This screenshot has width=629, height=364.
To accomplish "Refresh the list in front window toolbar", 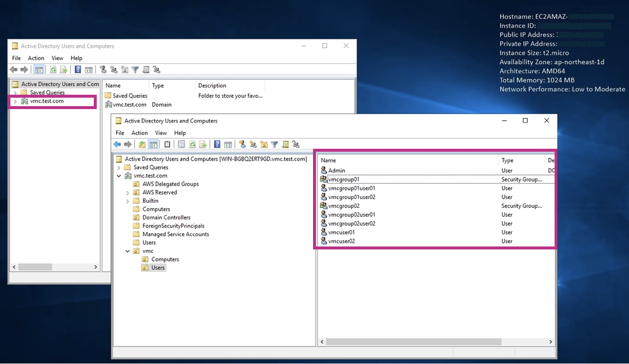I will [x=192, y=144].
